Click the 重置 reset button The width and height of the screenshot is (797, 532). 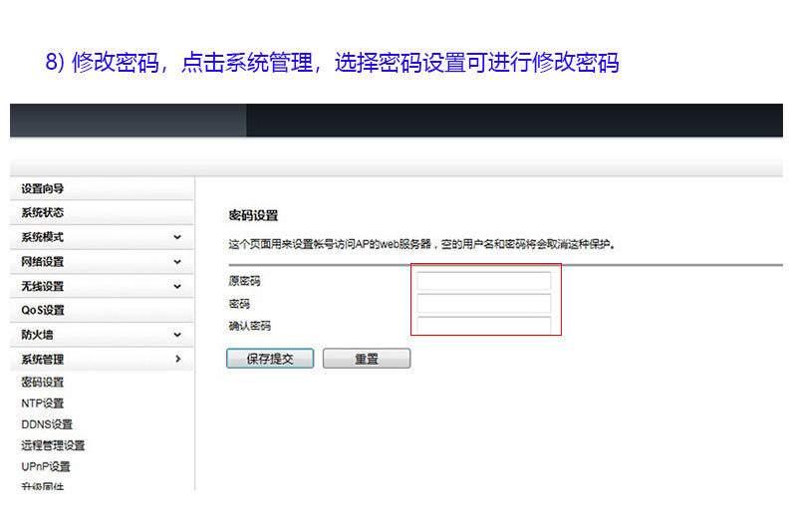point(366,359)
